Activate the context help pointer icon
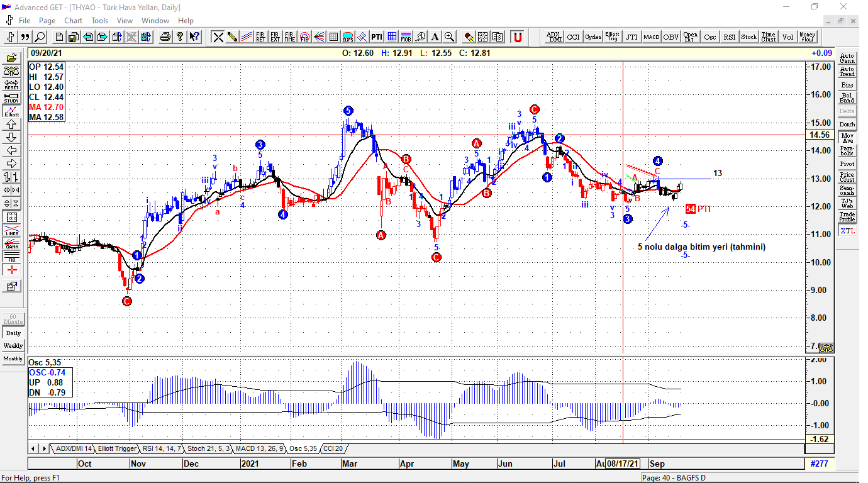 194,36
